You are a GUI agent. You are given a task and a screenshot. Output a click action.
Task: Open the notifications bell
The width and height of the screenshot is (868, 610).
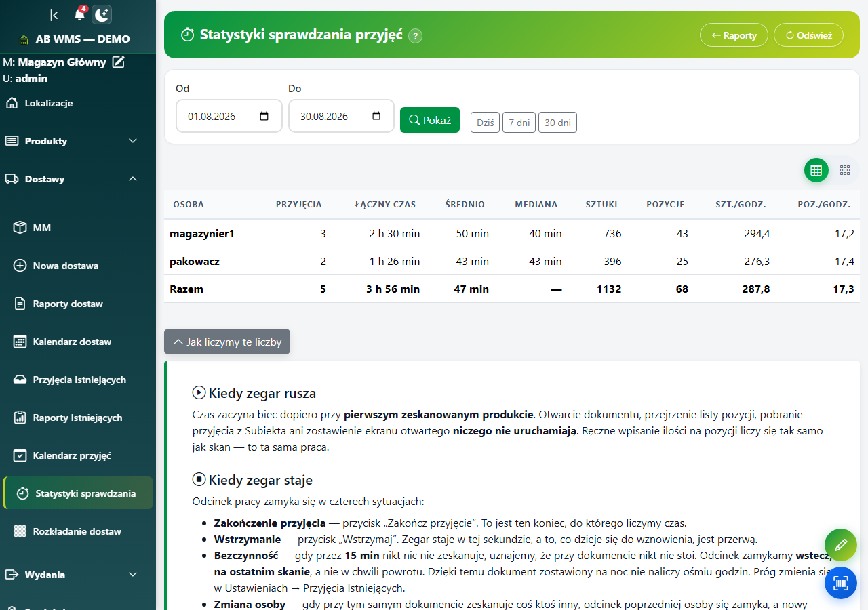(x=80, y=14)
